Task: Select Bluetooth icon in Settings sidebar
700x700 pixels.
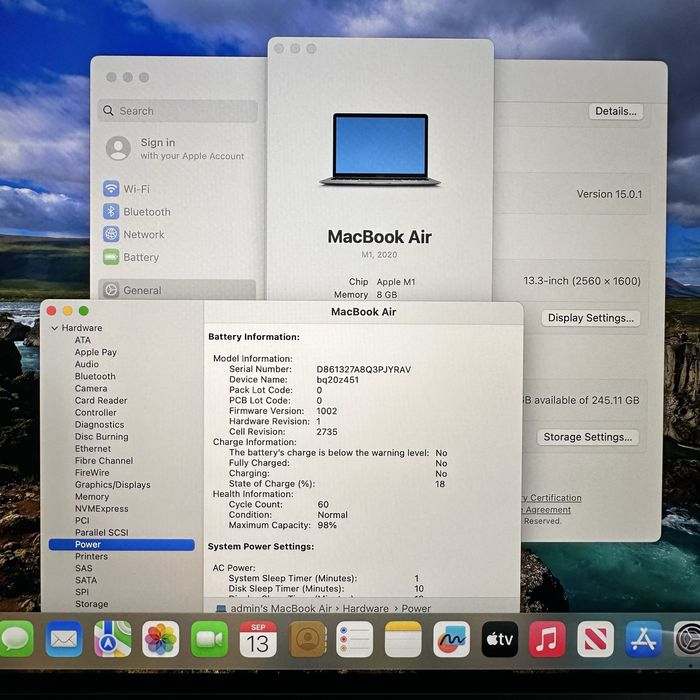Action: coord(111,211)
